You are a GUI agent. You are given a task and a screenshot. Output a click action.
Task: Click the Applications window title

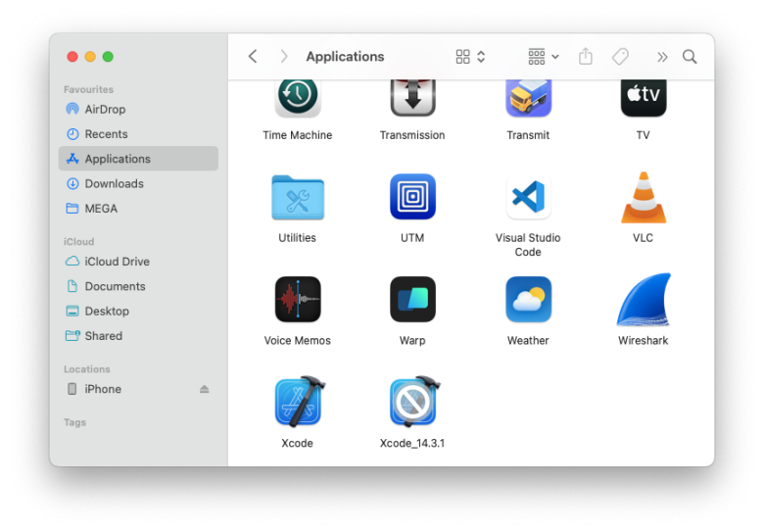click(345, 57)
